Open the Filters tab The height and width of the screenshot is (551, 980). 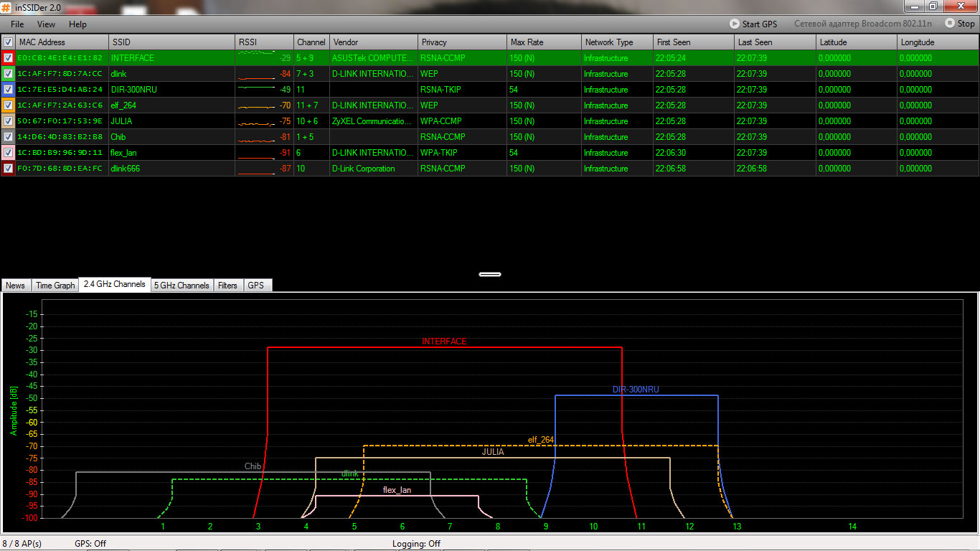(227, 286)
